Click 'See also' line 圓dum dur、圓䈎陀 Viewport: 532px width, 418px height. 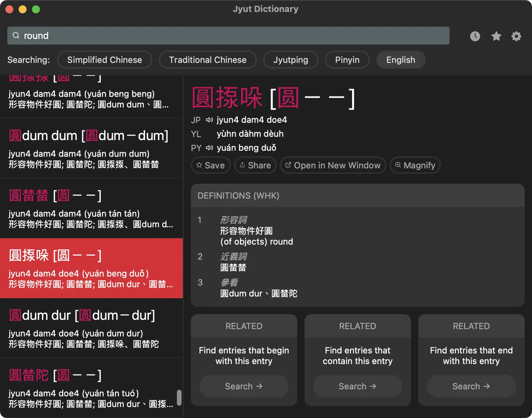[x=259, y=294]
